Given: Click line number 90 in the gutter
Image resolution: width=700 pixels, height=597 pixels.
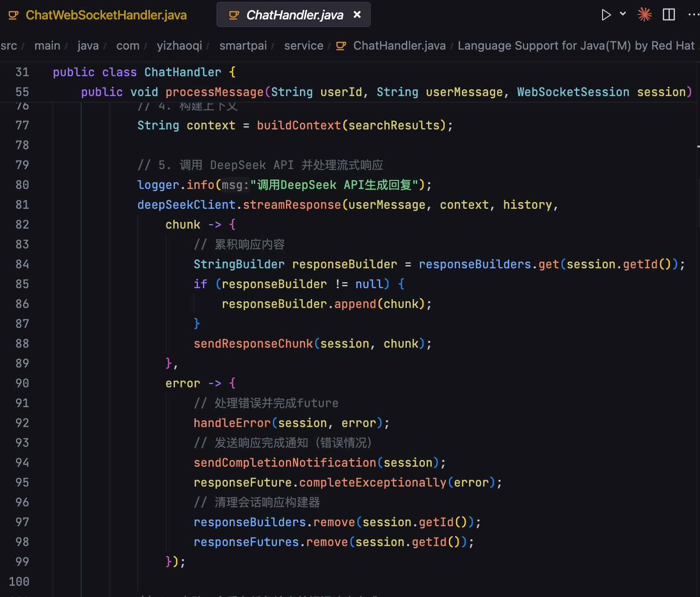Looking at the screenshot, I should tap(22, 383).
